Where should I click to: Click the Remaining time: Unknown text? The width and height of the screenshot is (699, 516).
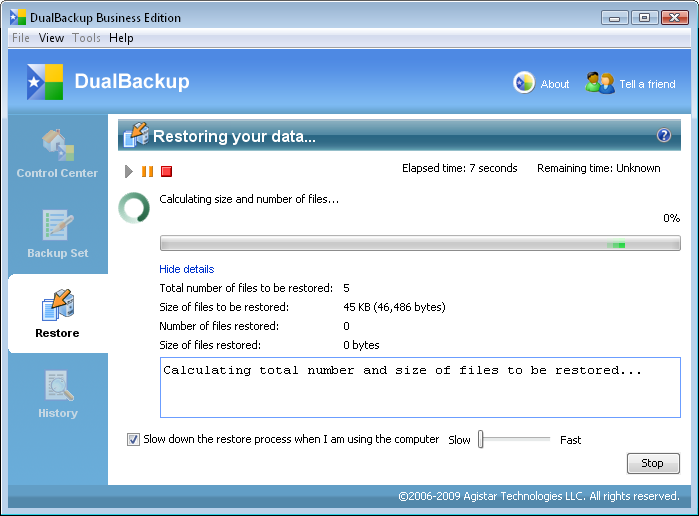click(598, 168)
